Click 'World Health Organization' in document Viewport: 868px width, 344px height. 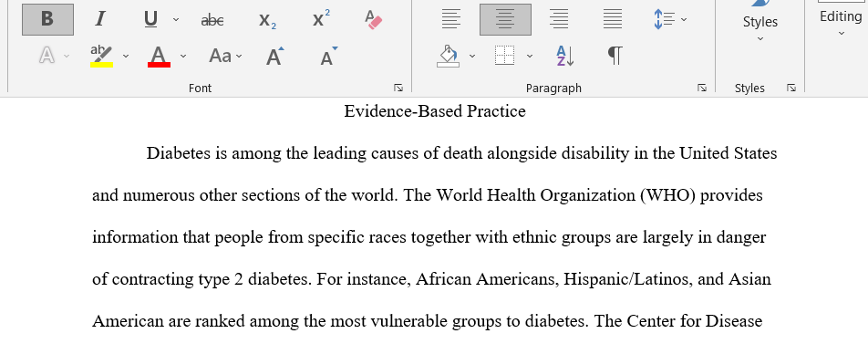pos(535,195)
